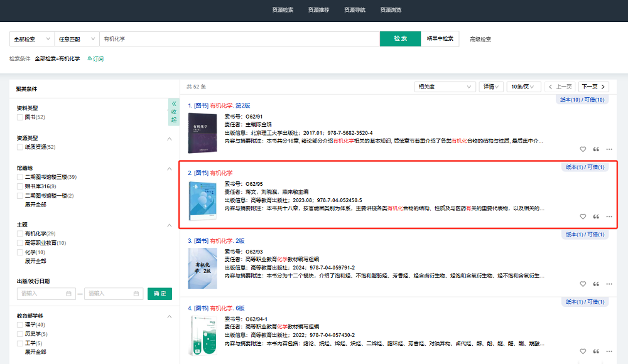Click quote icon on first book result
The height and width of the screenshot is (364, 628).
(596, 149)
